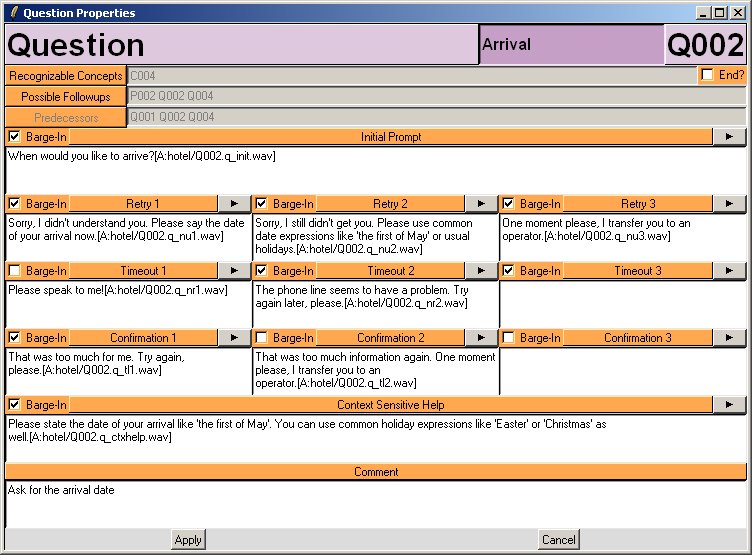This screenshot has width=752, height=555.
Task: Enable Barge-In for Confirmation 3
Action: point(508,338)
